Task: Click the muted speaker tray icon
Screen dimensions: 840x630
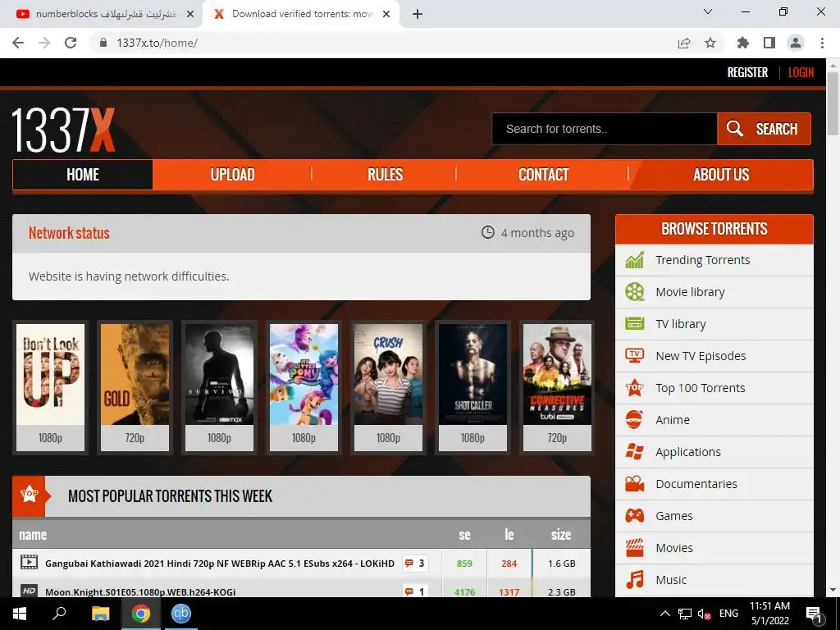Action: [705, 614]
